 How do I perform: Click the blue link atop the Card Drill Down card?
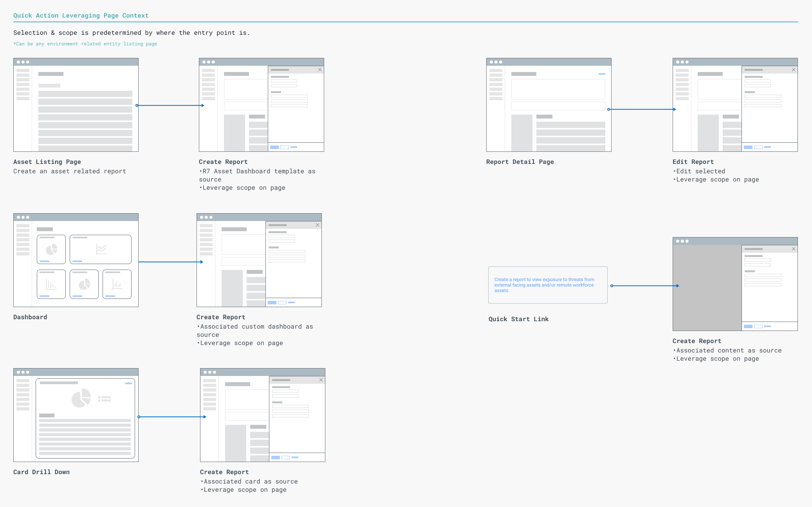[x=128, y=383]
